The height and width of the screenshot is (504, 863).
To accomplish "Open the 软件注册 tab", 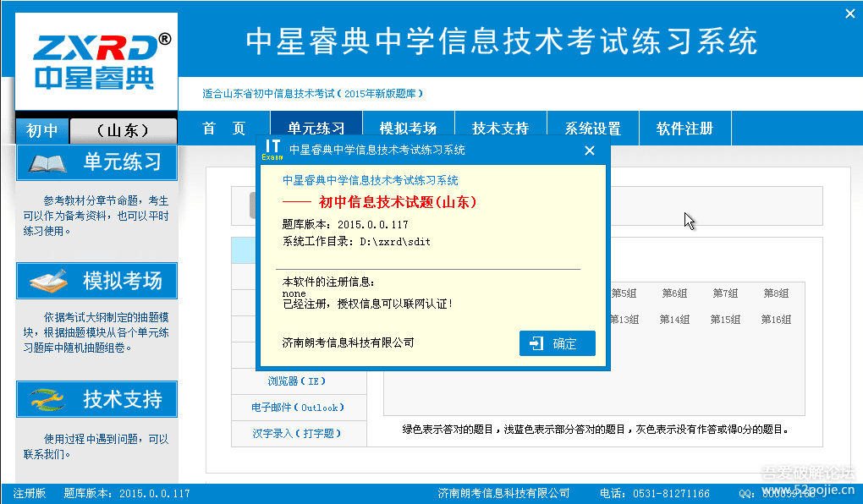I will (685, 129).
